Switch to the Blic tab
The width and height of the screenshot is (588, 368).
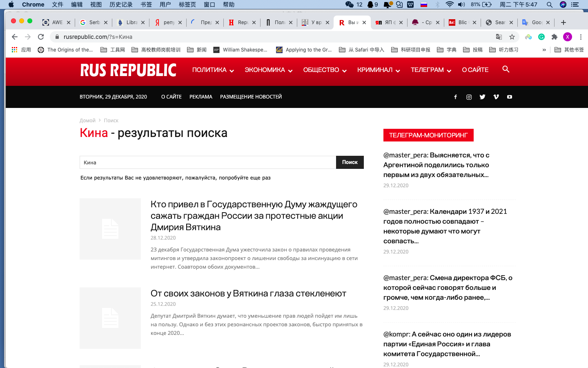[462, 22]
